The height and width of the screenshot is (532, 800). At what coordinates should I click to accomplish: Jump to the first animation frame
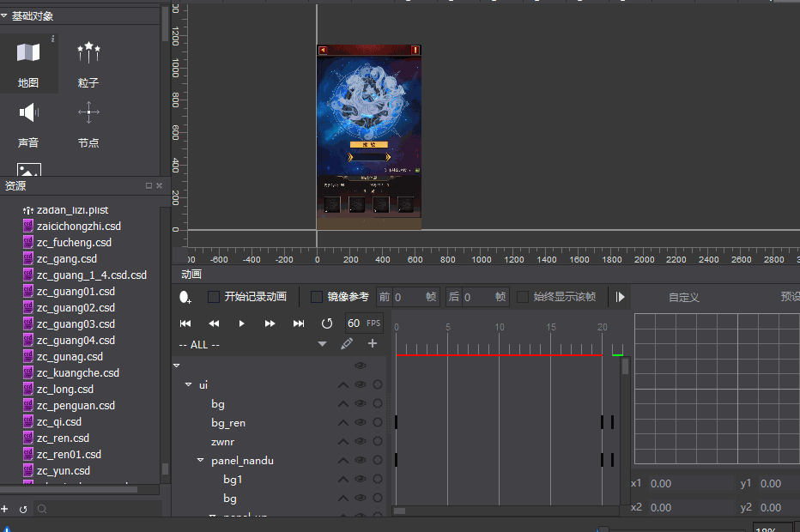click(x=185, y=323)
